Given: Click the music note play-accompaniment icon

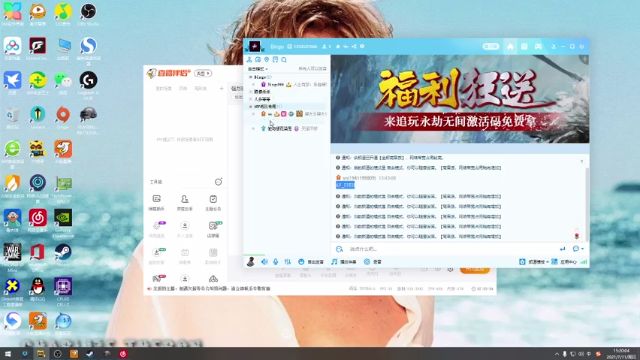Looking at the screenshot, I should [x=334, y=262].
